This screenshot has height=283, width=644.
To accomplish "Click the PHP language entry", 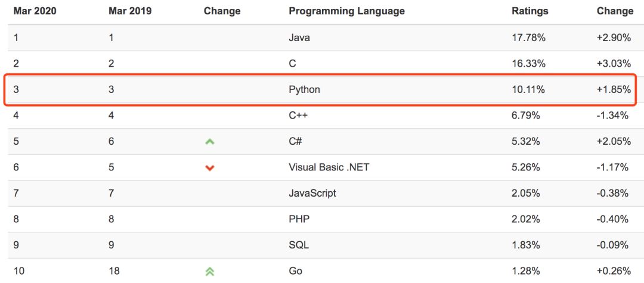I will point(299,219).
